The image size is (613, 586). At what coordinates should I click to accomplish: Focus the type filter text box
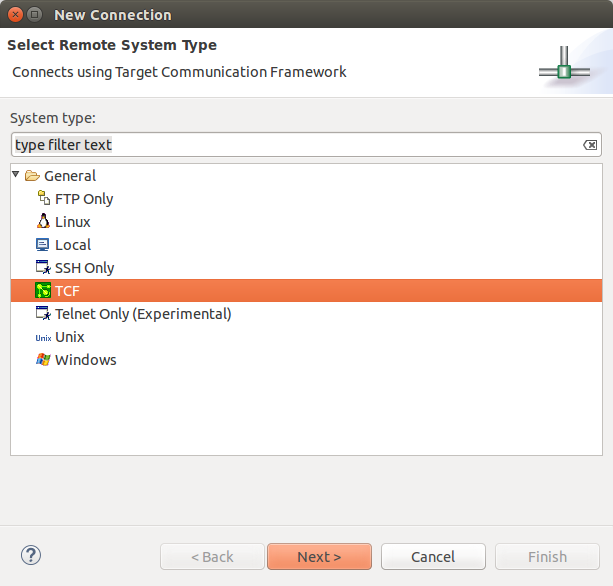290,145
